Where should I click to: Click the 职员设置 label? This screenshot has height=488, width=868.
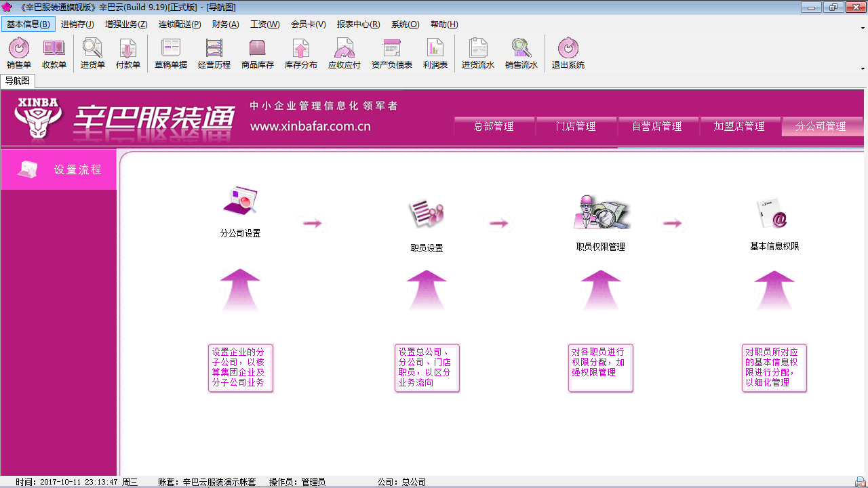(427, 248)
